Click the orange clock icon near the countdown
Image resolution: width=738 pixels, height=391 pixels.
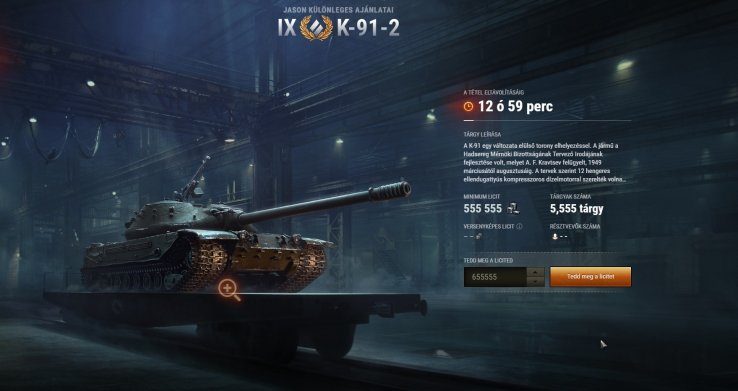pos(468,106)
